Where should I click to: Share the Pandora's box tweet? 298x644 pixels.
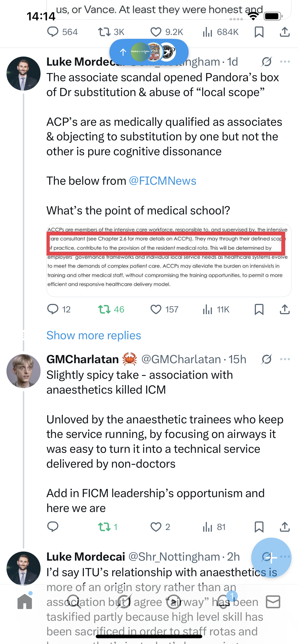[x=285, y=309]
